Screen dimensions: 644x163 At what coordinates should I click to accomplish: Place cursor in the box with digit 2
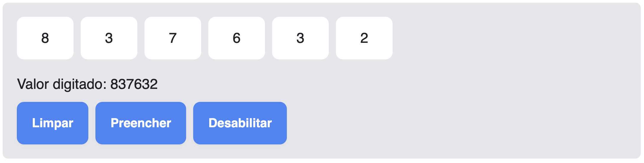(x=364, y=38)
